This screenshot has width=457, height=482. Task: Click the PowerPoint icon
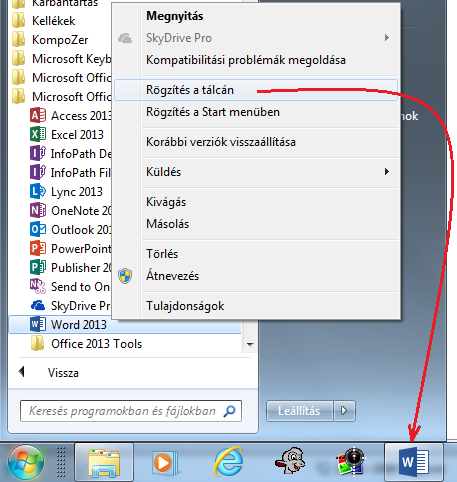[38, 248]
